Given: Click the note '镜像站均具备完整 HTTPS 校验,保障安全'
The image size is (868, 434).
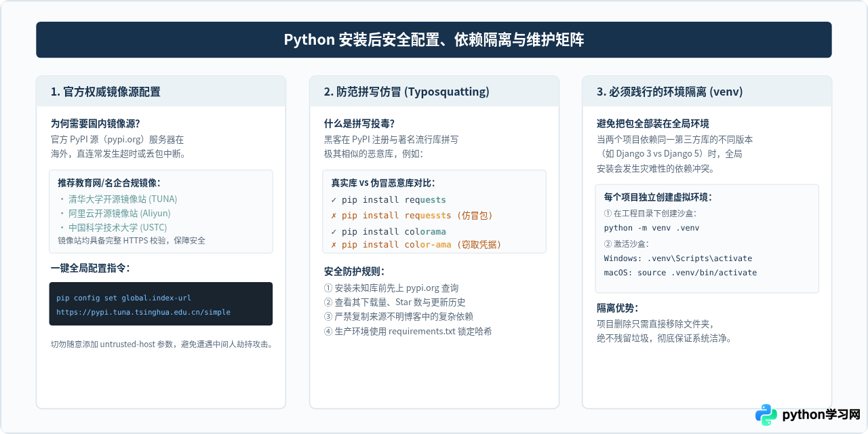Looking at the screenshot, I should coord(132,240).
